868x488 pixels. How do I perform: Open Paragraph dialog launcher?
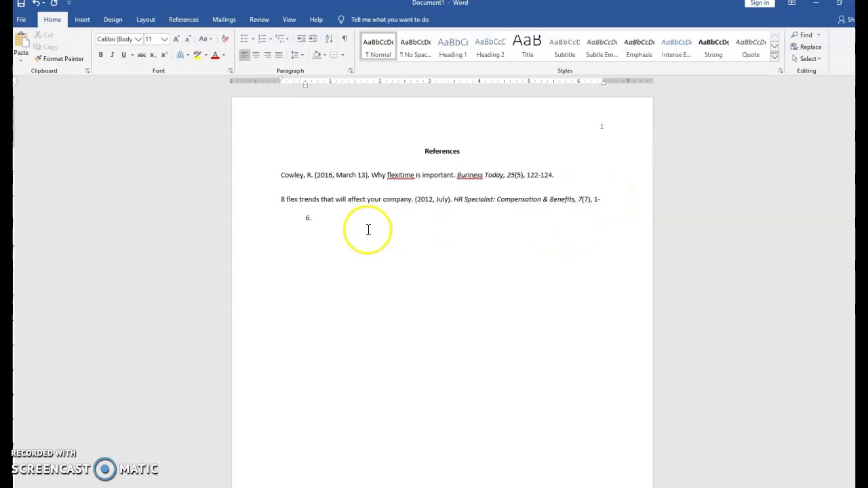pos(350,70)
